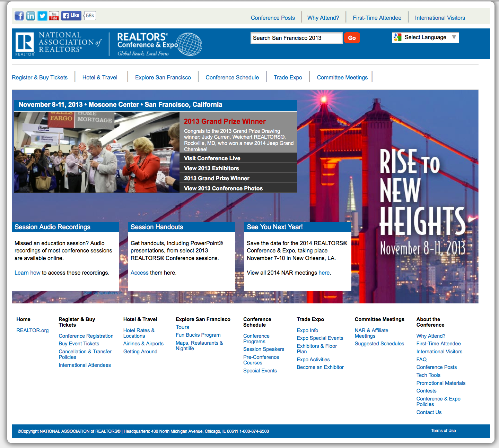Open Contests footer link

click(426, 391)
